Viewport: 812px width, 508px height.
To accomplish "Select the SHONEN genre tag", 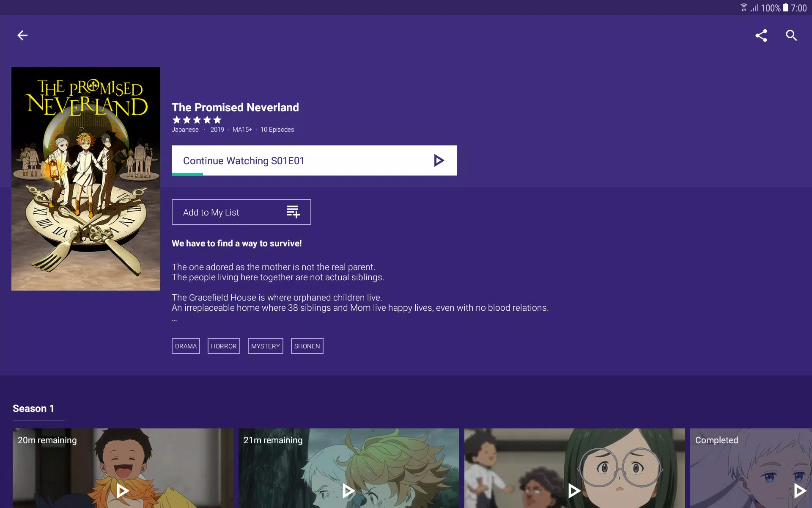I will click(x=307, y=346).
